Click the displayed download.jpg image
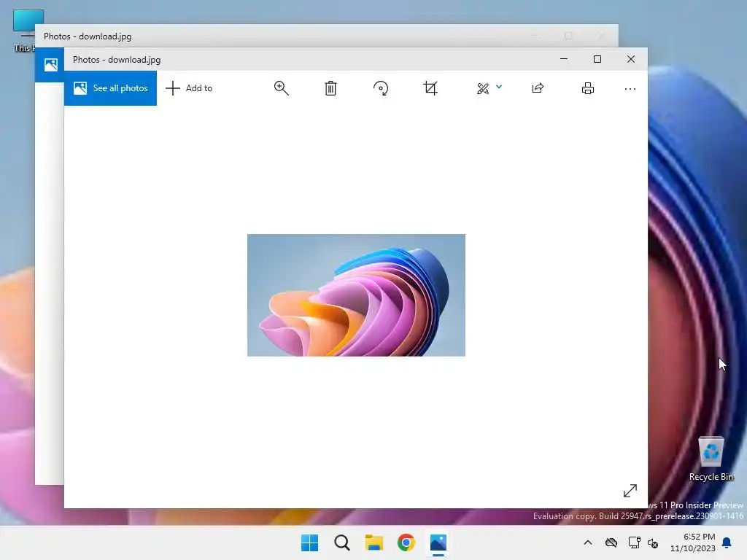Screen dimensions: 747x560 click(x=356, y=295)
